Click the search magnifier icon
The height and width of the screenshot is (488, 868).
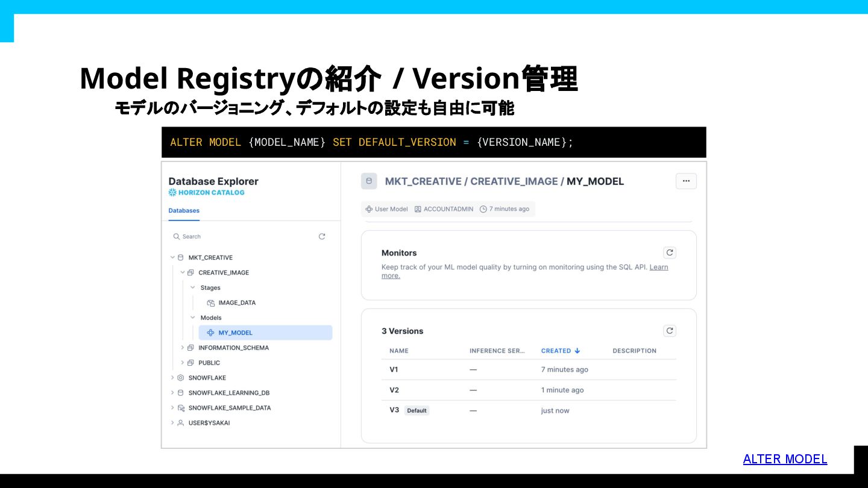[x=177, y=237]
